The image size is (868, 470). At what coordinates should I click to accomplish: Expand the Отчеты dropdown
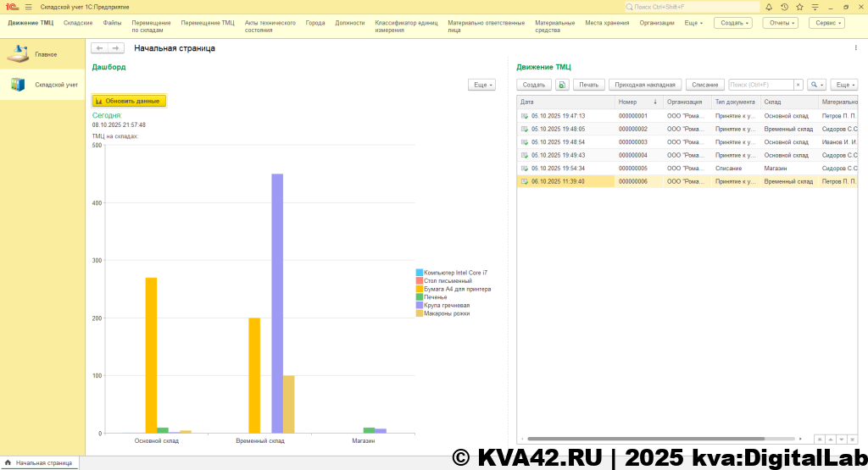click(x=780, y=23)
